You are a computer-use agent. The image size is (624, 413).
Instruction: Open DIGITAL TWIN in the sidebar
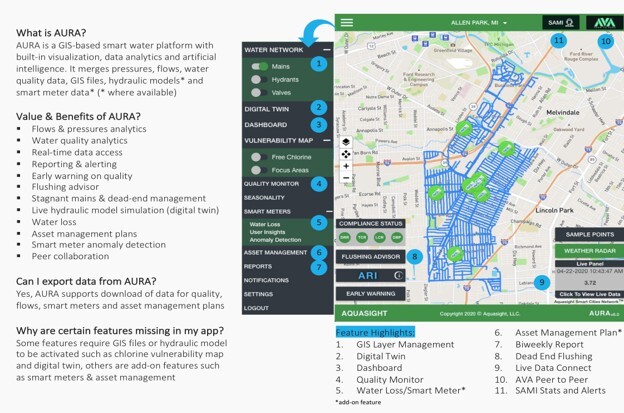[x=267, y=109]
